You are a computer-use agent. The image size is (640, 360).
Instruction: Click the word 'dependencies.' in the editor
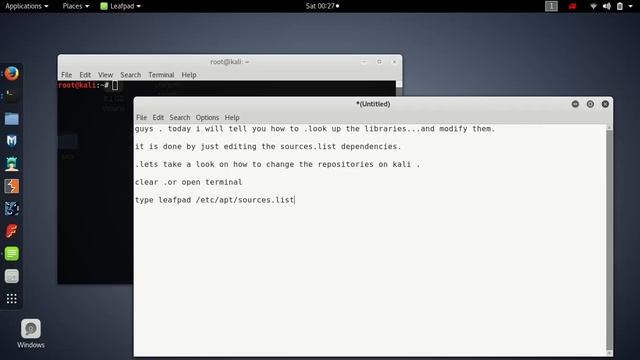(x=371, y=147)
